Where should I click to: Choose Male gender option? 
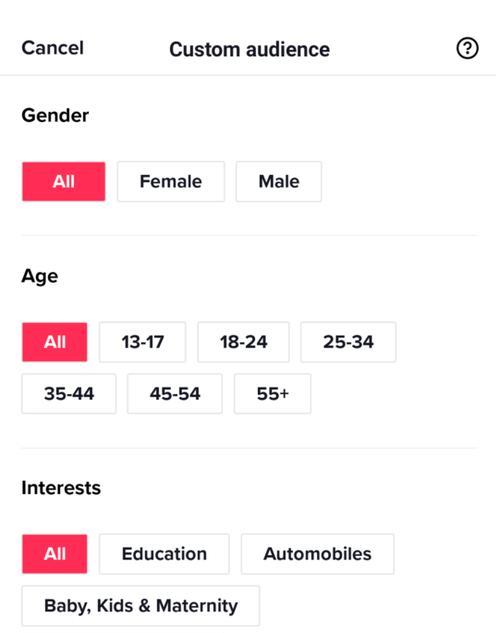279,181
